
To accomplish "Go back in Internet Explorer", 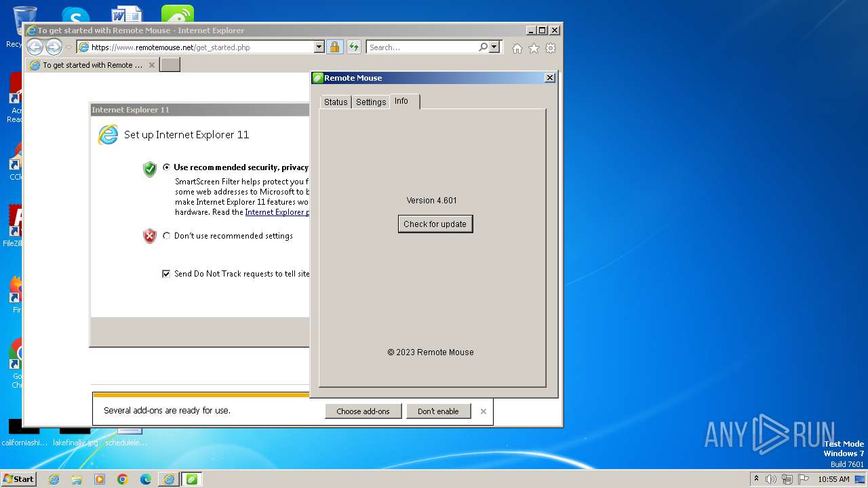I will coord(35,47).
